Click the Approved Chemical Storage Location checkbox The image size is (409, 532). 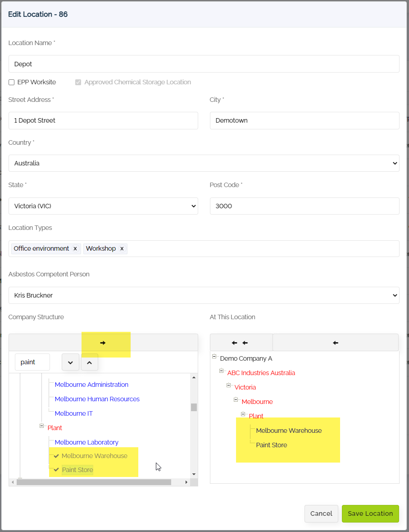coord(78,82)
